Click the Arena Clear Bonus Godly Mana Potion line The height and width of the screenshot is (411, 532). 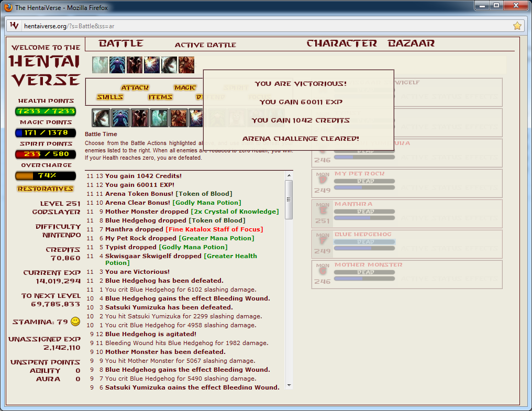173,202
